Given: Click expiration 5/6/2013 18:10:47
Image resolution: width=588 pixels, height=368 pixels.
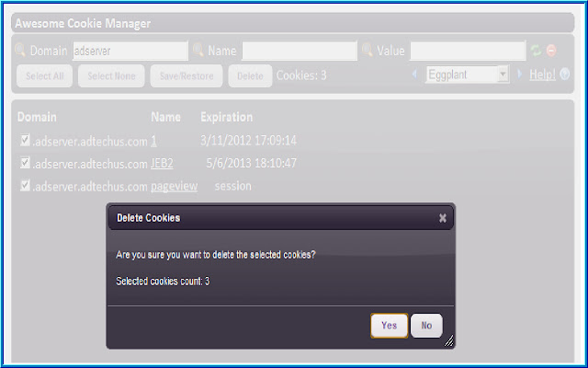Looking at the screenshot, I should click(251, 163).
